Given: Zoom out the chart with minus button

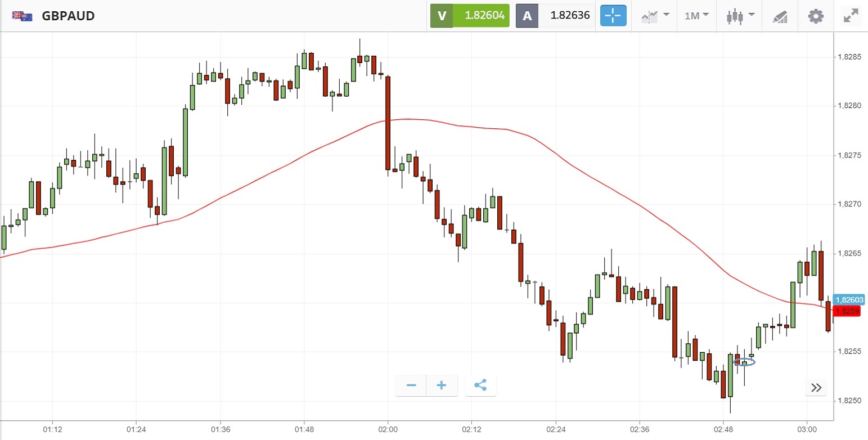Looking at the screenshot, I should 411,385.
